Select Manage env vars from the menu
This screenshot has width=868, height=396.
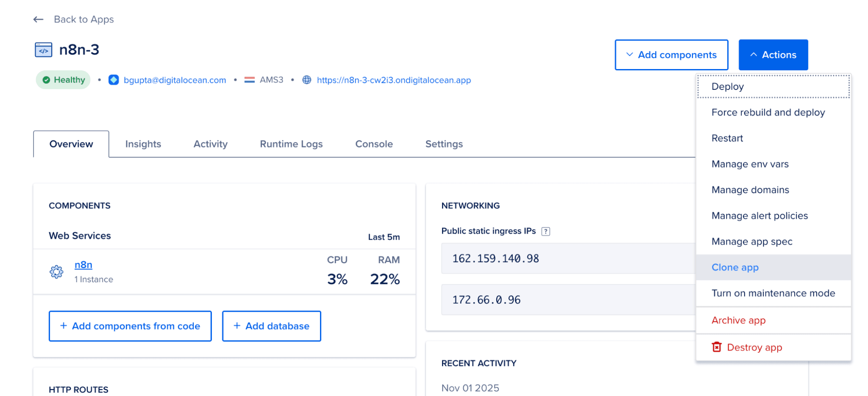(750, 164)
